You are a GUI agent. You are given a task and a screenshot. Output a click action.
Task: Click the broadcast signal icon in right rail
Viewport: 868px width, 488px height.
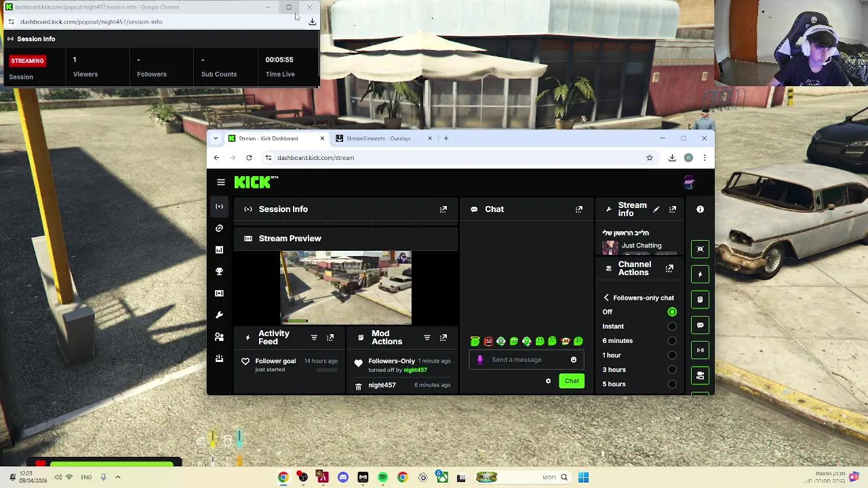700,350
